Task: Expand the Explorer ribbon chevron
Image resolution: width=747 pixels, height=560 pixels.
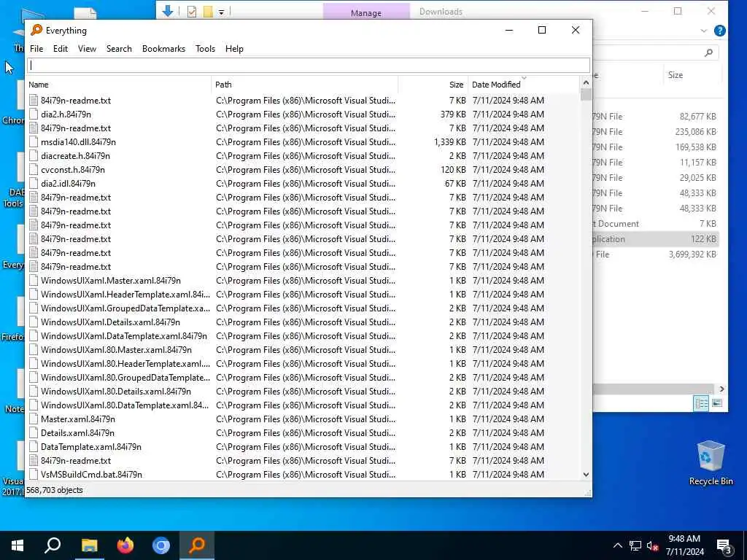Action: click(704, 31)
